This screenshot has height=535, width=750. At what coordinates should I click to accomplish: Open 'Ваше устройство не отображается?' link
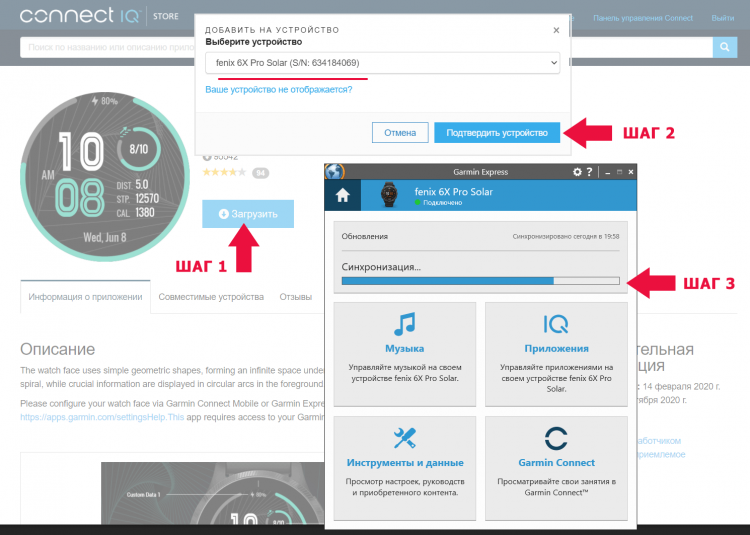(x=278, y=89)
